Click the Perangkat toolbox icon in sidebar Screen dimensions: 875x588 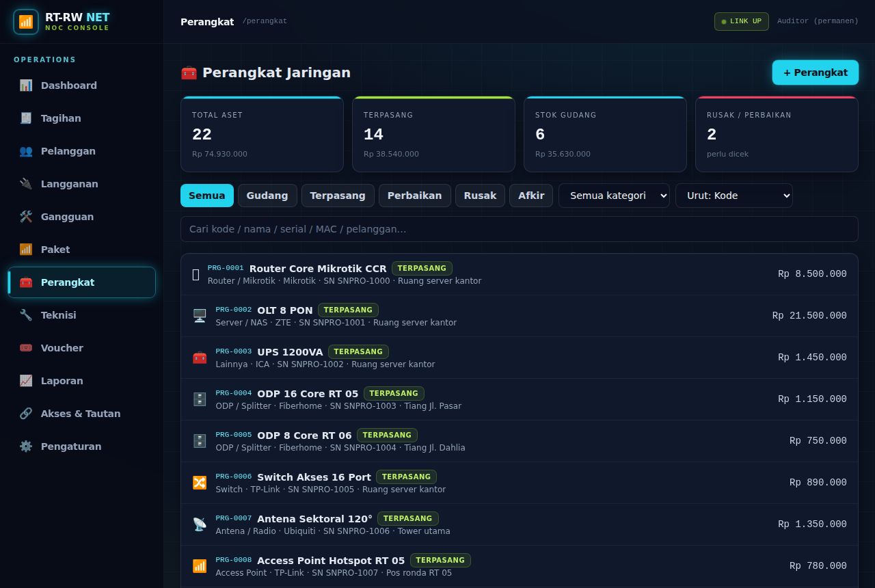point(26,282)
